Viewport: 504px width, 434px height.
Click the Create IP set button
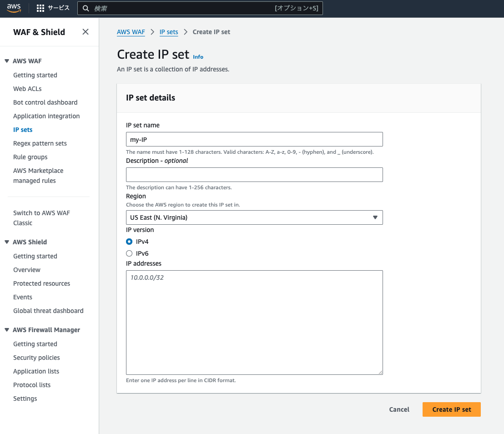tap(452, 409)
